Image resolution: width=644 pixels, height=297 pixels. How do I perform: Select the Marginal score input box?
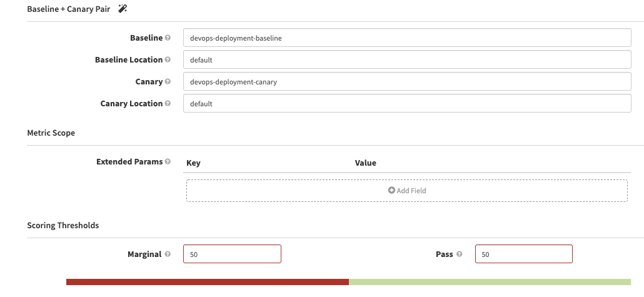click(232, 254)
